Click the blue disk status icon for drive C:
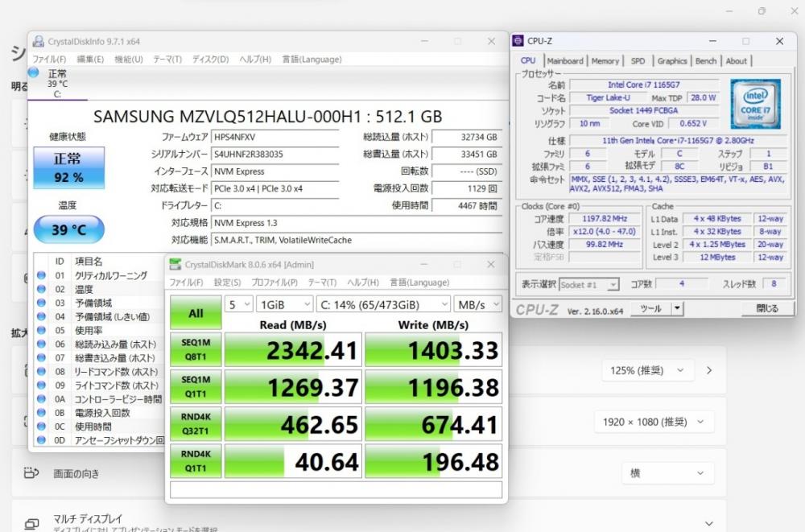805x532 pixels. tap(33, 73)
